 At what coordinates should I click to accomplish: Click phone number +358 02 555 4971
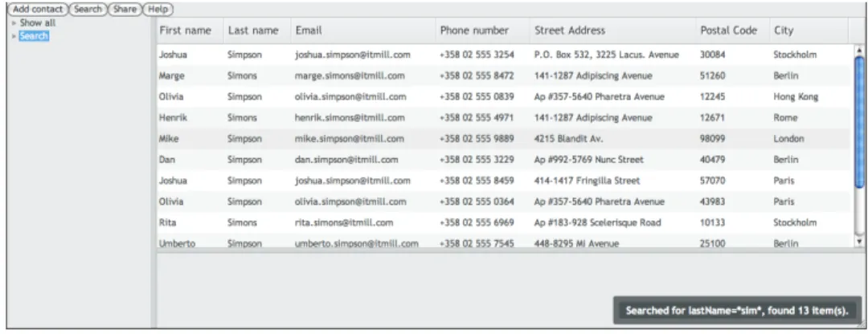[x=477, y=118]
